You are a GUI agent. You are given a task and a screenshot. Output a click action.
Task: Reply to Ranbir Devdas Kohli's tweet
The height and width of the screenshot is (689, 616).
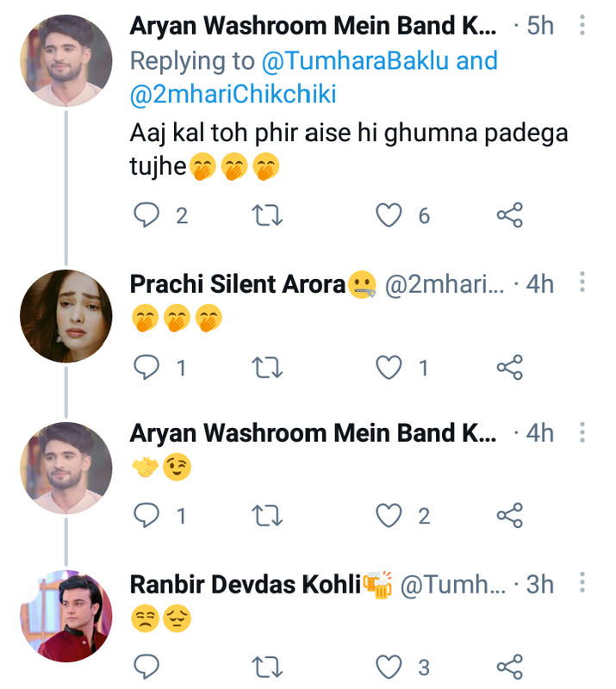point(147,665)
